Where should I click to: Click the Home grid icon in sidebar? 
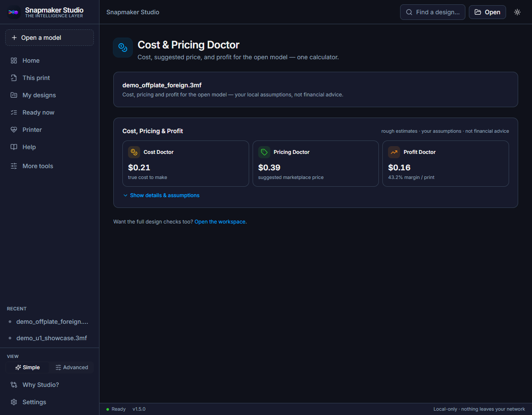tap(14, 61)
